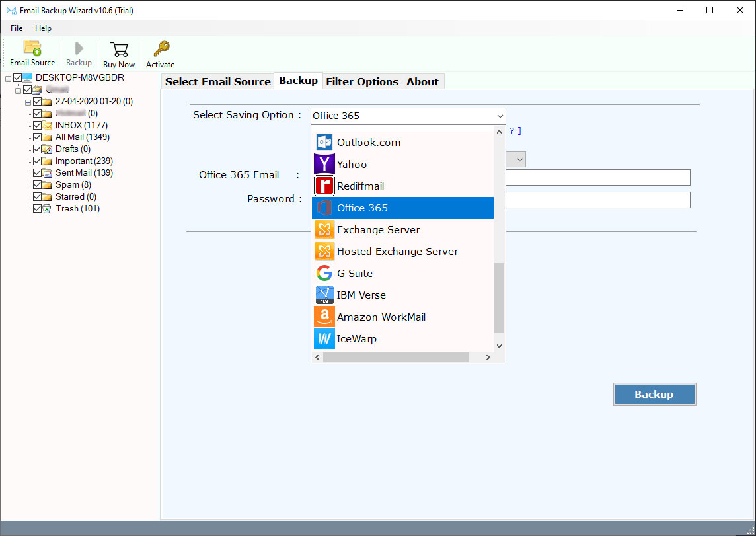
Task: Select G Suite from the saving options
Action: pyautogui.click(x=402, y=273)
